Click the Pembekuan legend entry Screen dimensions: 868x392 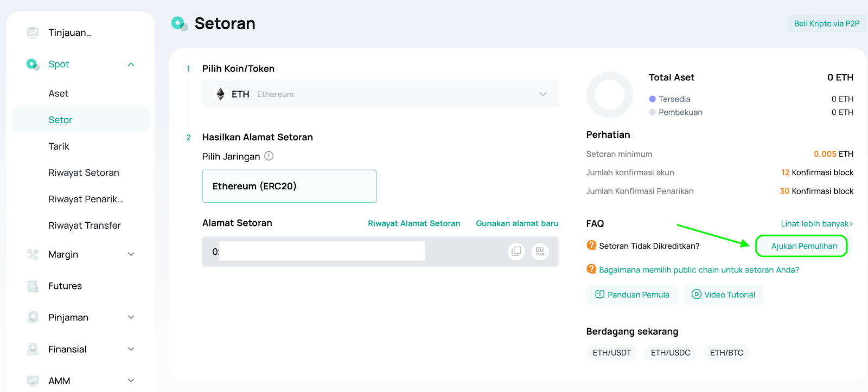(676, 112)
